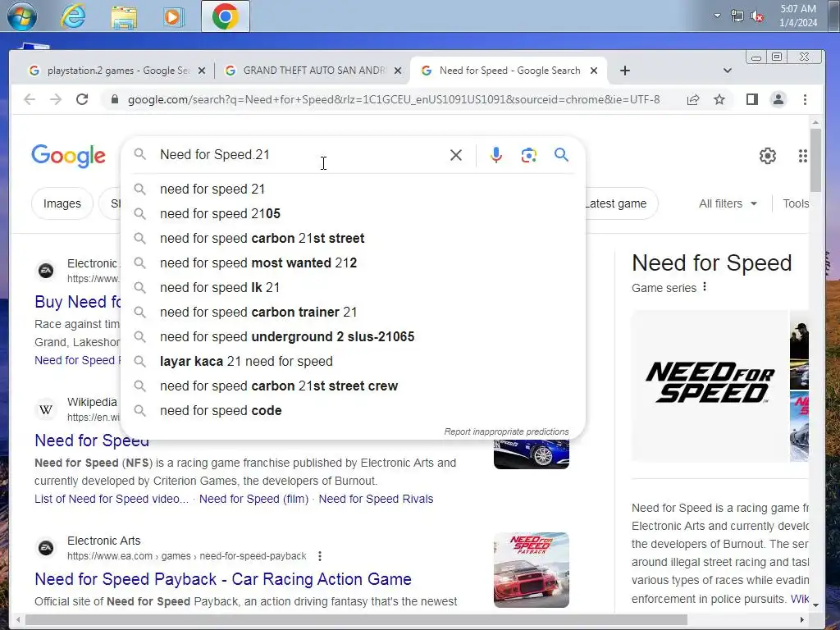Clear the search box with X icon

(456, 155)
